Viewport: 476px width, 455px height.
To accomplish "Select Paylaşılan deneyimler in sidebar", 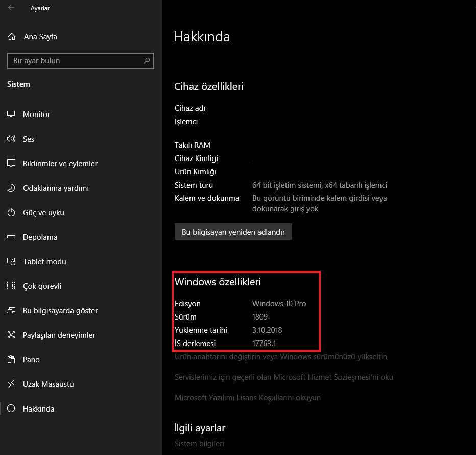I will (x=59, y=335).
